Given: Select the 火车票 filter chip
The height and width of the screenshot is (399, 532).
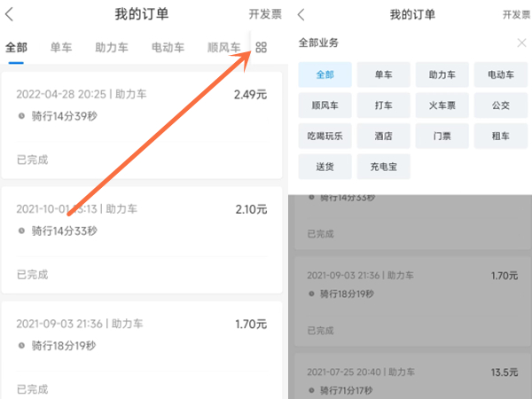Looking at the screenshot, I should click(x=442, y=106).
